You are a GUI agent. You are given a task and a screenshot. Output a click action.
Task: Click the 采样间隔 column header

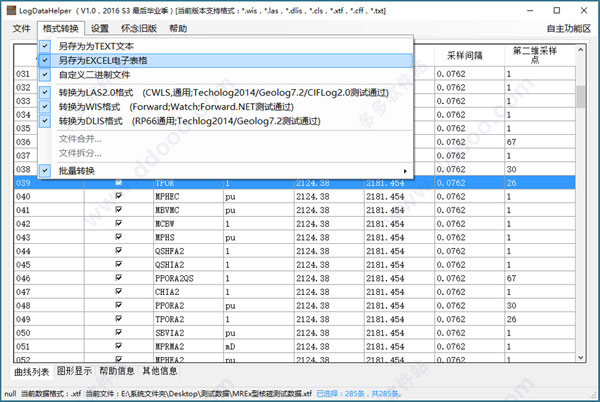469,55
